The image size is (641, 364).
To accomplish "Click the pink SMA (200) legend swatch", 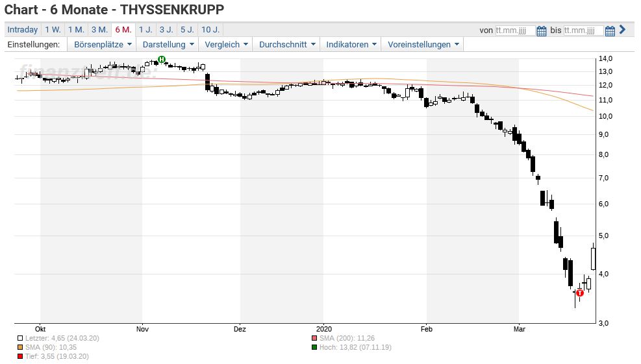I will [314, 338].
